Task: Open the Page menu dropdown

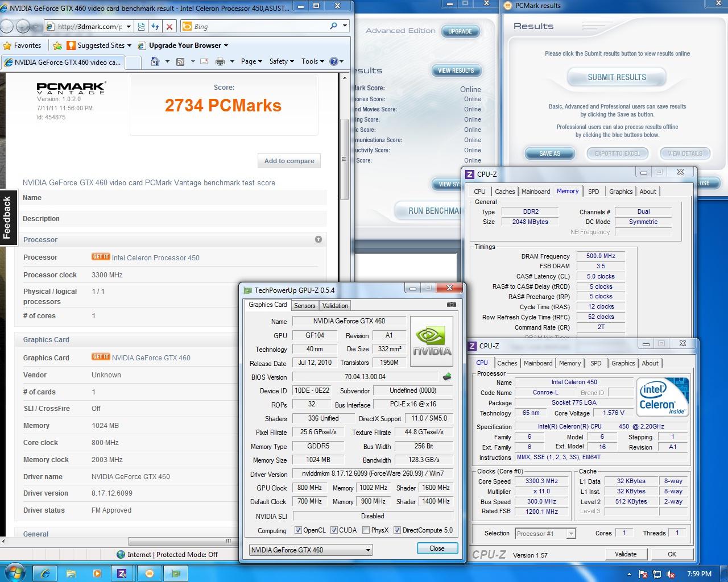Action: click(251, 61)
